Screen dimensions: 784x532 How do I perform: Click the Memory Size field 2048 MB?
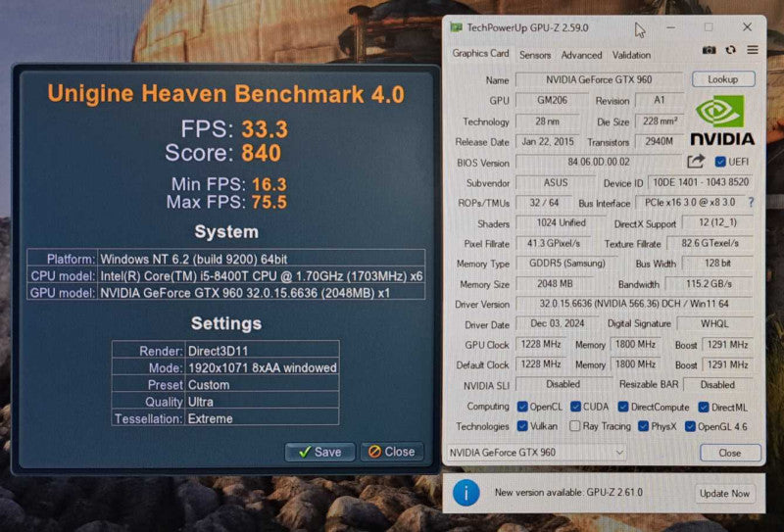point(555,284)
